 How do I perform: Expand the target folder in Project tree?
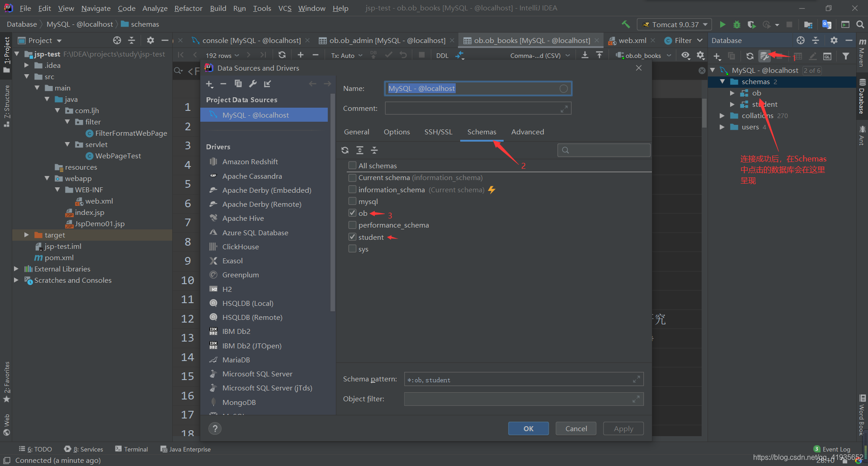(26, 235)
